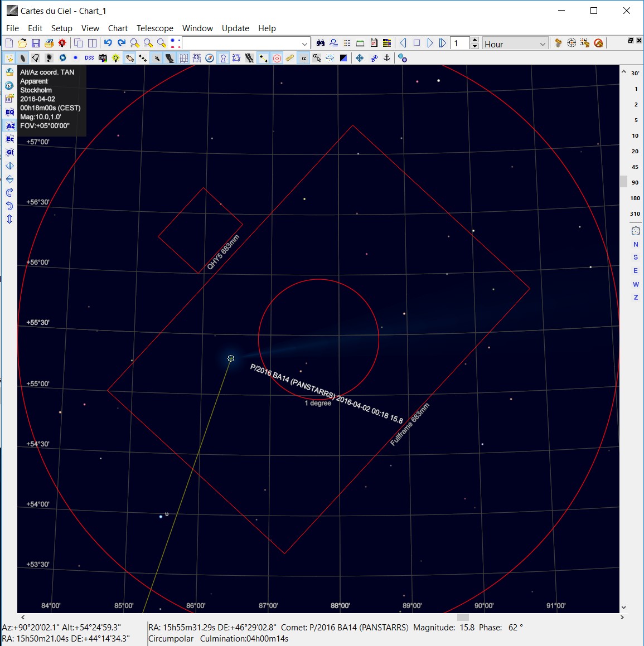The height and width of the screenshot is (646, 644).
Task: Set field of view to 30 arcminutes
Action: coord(635,74)
